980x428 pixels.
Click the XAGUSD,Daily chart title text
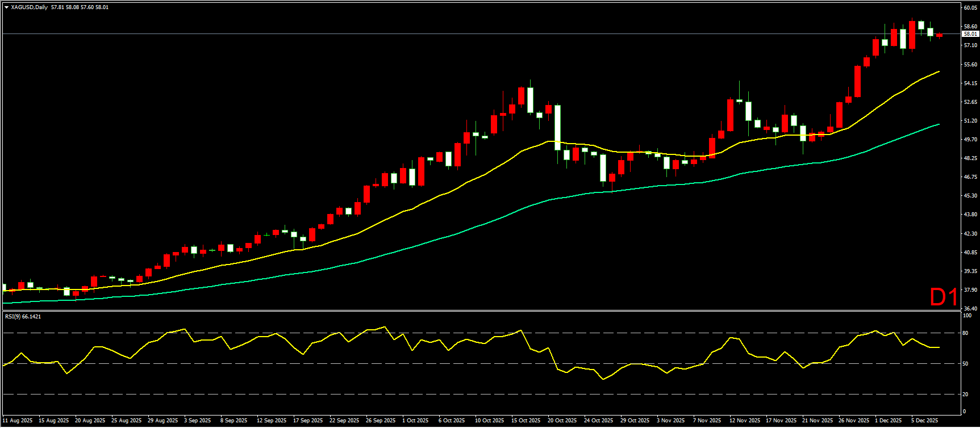pyautogui.click(x=30, y=7)
